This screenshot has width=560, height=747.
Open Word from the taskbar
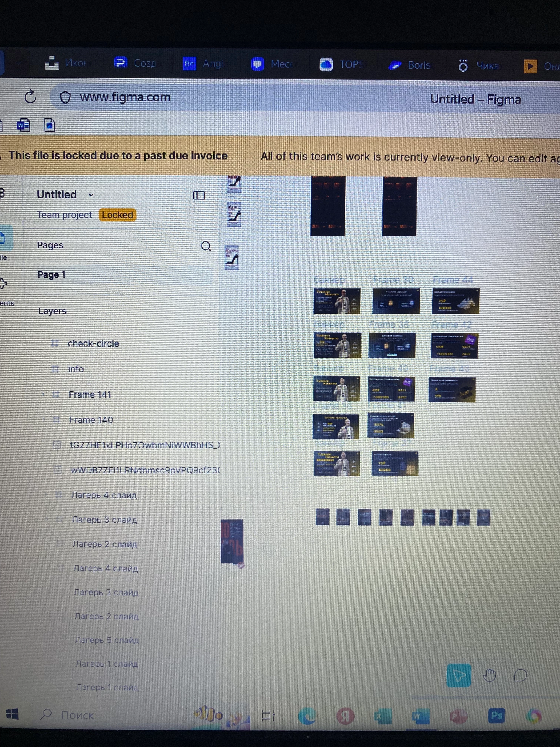point(421,716)
